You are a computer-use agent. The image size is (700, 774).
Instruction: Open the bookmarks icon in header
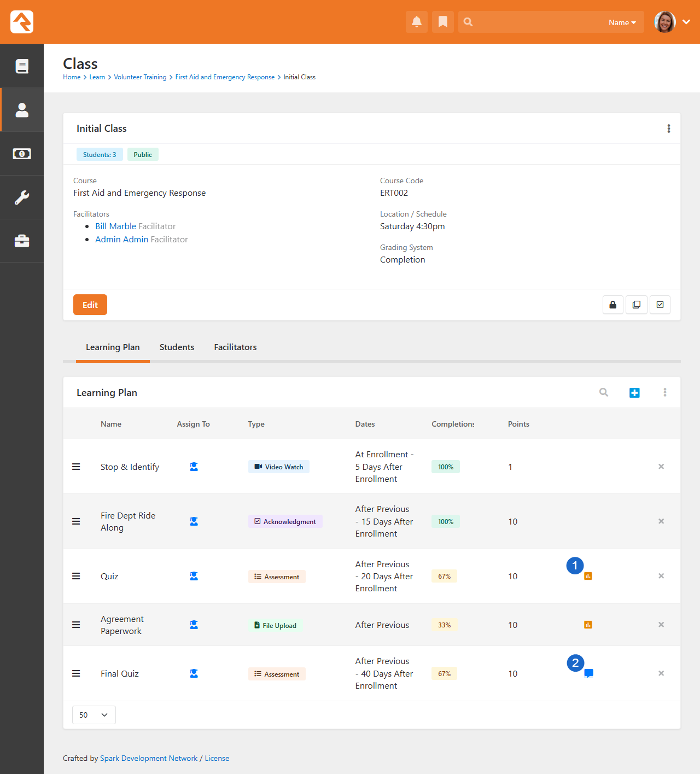tap(443, 22)
